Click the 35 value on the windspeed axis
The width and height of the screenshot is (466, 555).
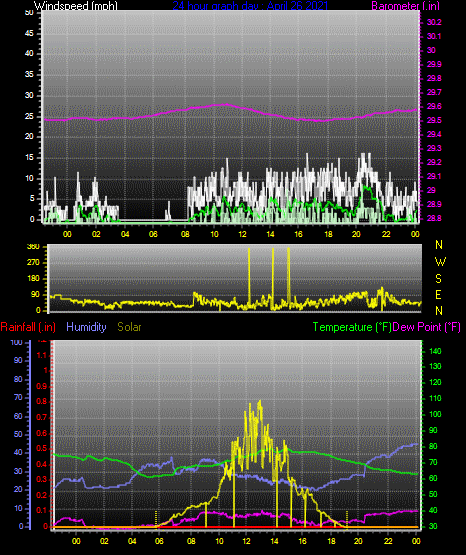[x=29, y=75]
